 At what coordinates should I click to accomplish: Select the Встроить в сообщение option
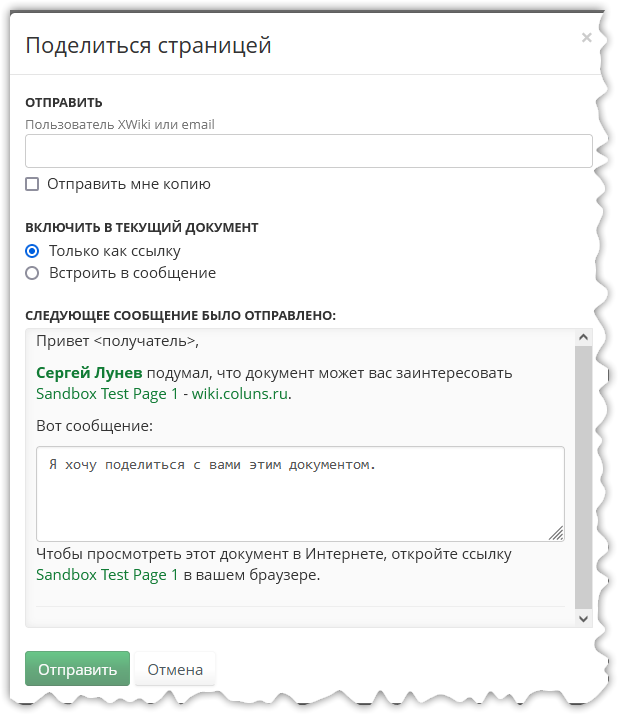pyautogui.click(x=32, y=273)
